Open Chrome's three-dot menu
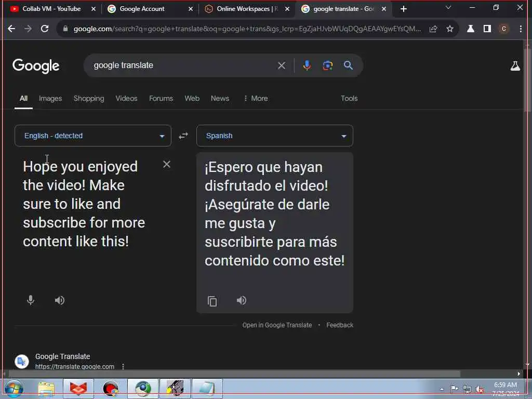Image resolution: width=532 pixels, height=399 pixels. coord(521,29)
